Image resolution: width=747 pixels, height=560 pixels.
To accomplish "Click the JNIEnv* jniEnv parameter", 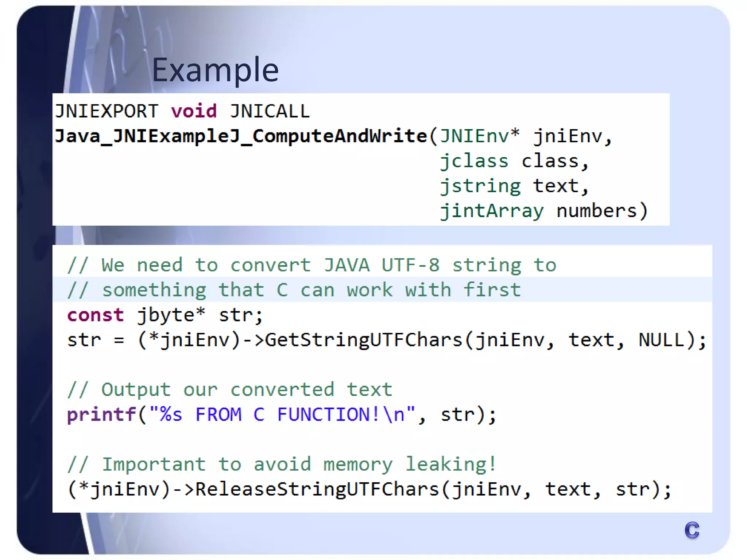I will coord(525,136).
